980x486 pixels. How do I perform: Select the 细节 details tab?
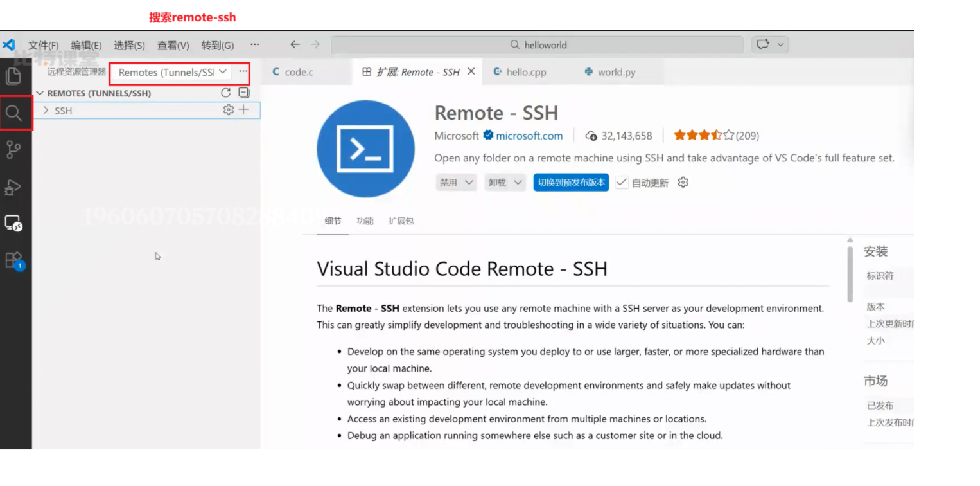[333, 221]
